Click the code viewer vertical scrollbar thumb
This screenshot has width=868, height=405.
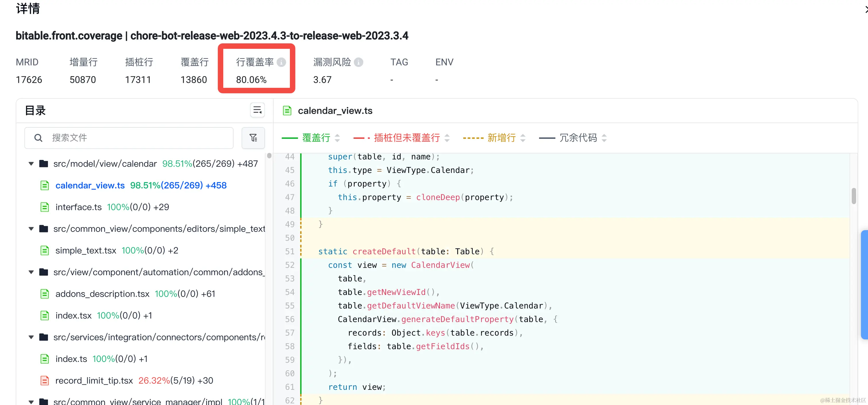(854, 196)
